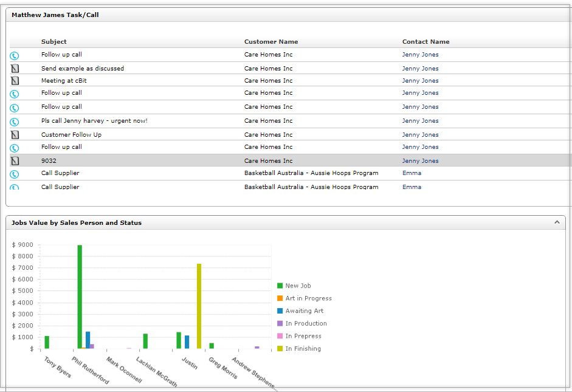
Task: Open Jenny Jones link in Customer Follow Up row
Action: point(420,134)
